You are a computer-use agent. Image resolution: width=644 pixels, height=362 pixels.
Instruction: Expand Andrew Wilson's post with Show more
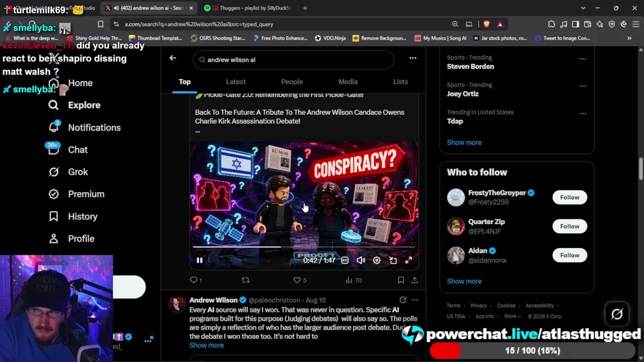206,345
